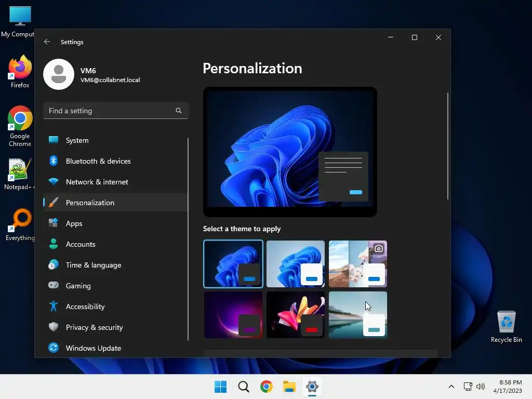Open Bluetooth & devices settings
The width and height of the screenshot is (532, 399).
tap(115, 161)
